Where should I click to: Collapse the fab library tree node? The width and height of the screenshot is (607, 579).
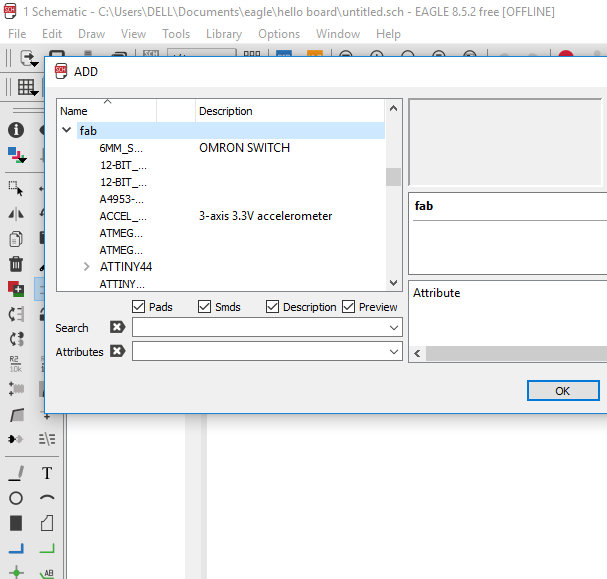67,130
